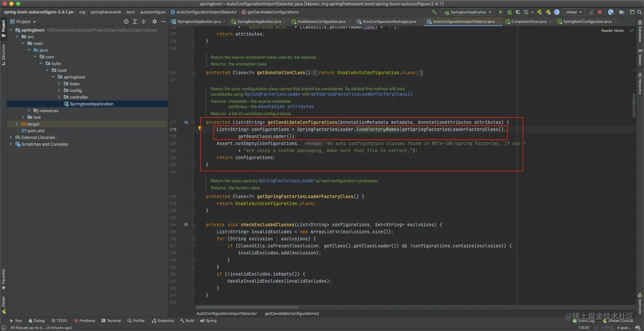Open the leetcode side tool window

point(640,303)
